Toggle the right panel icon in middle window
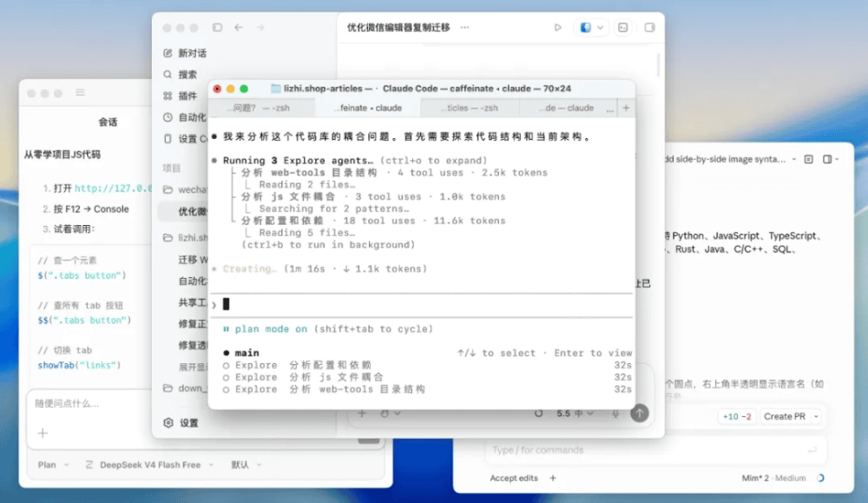 (x=649, y=27)
